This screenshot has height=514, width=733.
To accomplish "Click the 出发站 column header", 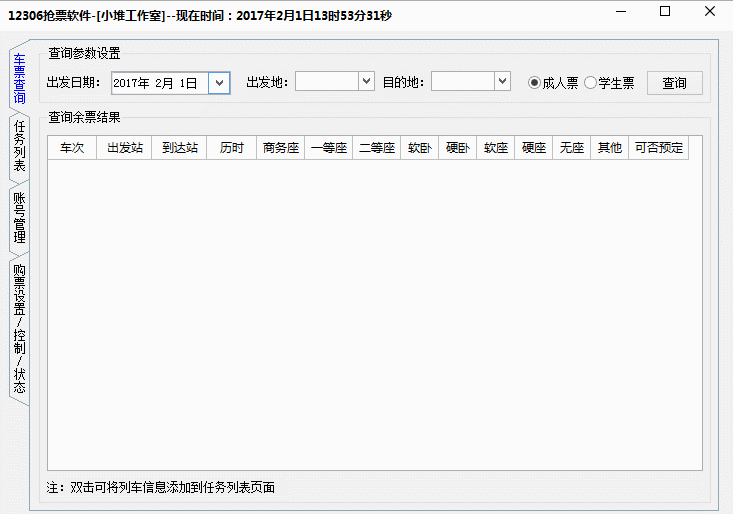I will (x=124, y=148).
